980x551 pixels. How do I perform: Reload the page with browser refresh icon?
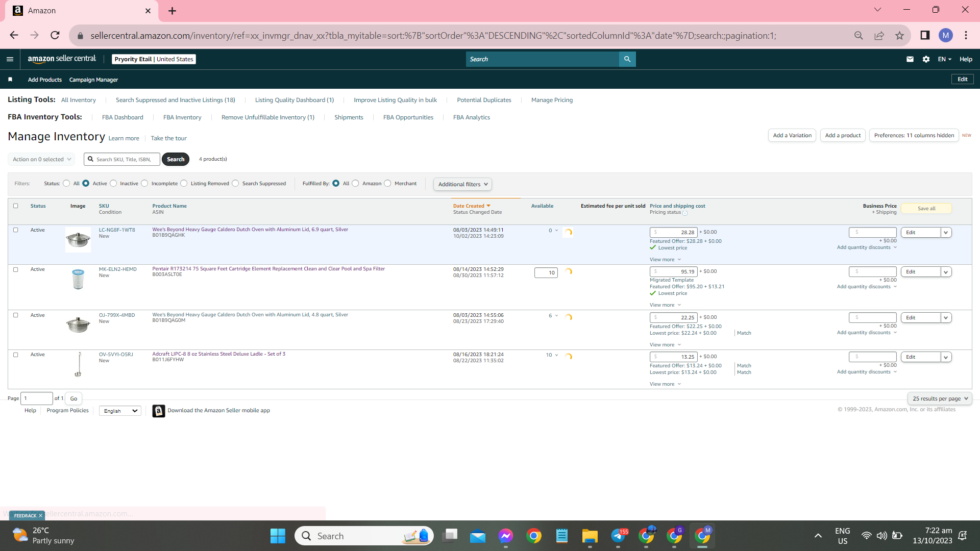55,35
